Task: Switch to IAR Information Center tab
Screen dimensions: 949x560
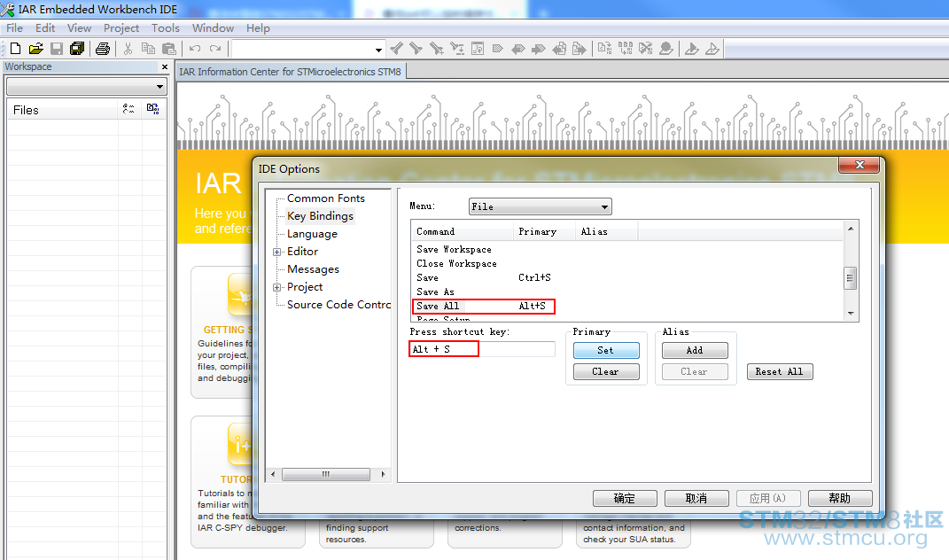Action: 290,72
